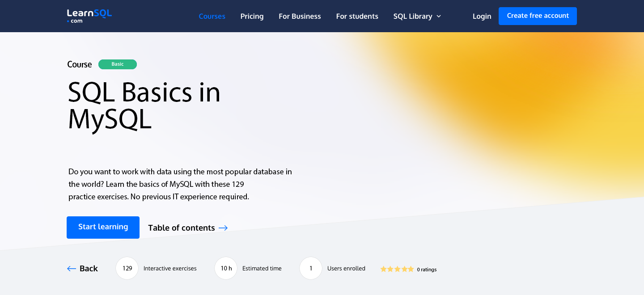Viewport: 644px width, 295px height.
Task: Click the paragraph starting 'Do you want to work'
Action: click(x=180, y=184)
